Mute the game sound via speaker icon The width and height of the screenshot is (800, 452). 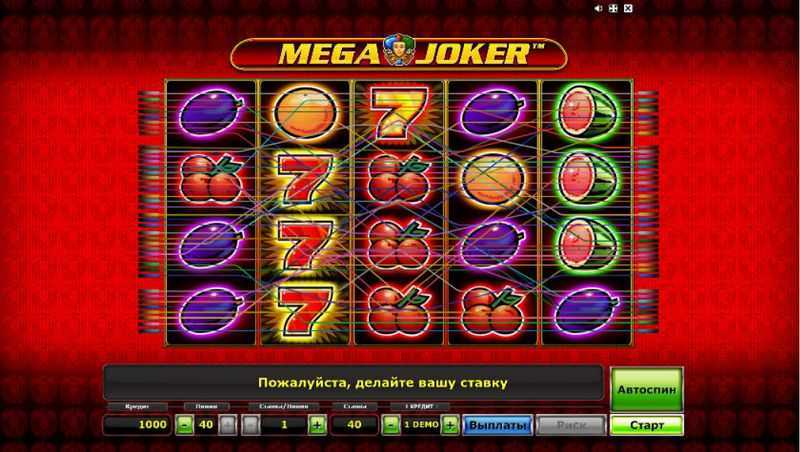600,8
